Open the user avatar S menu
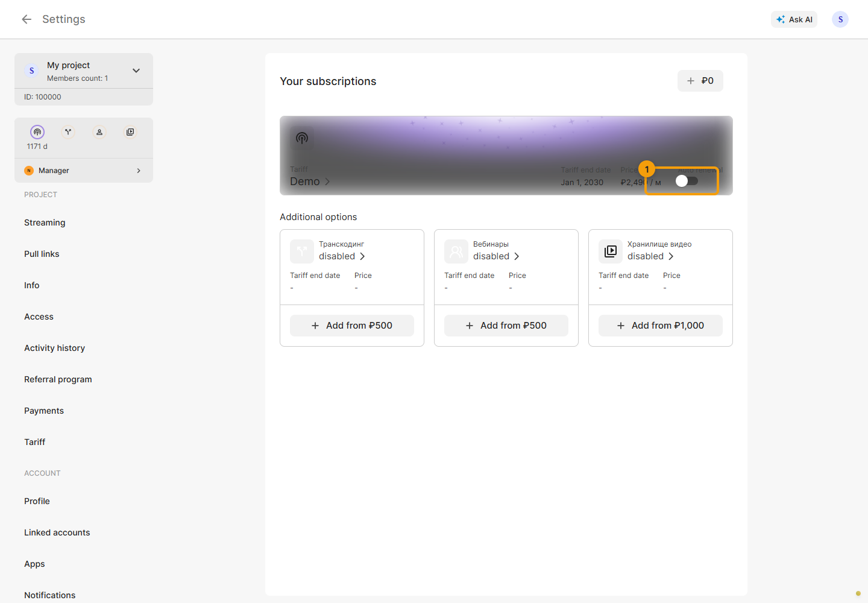868x603 pixels. (840, 19)
